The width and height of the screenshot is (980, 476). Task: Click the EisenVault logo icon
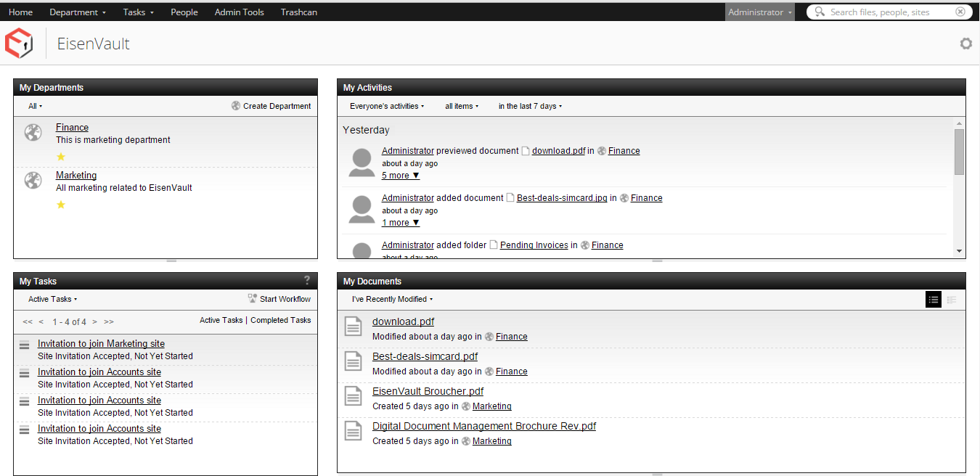[x=19, y=44]
